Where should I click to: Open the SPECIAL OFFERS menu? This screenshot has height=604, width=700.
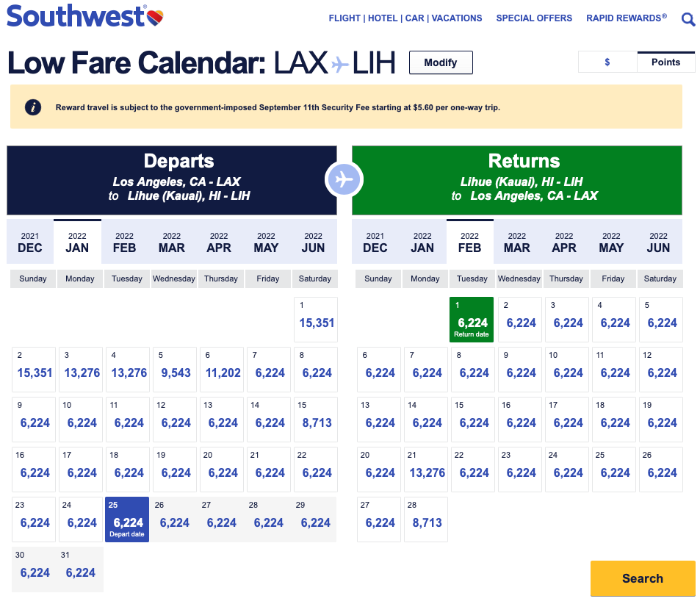coord(534,18)
